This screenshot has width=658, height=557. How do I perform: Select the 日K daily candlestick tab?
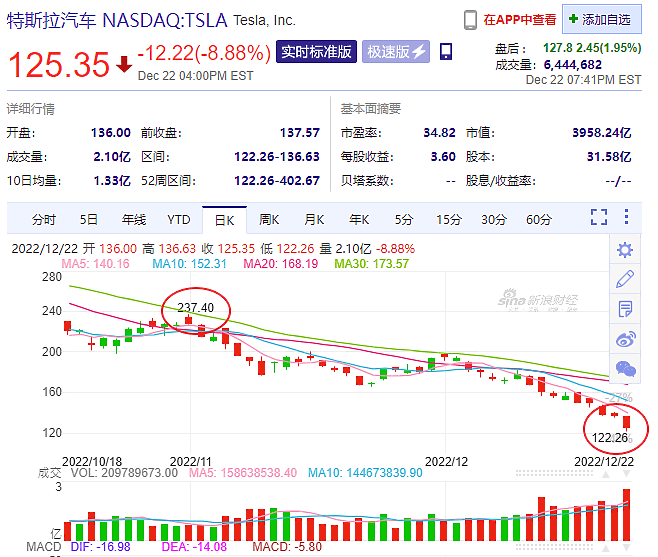click(x=225, y=220)
